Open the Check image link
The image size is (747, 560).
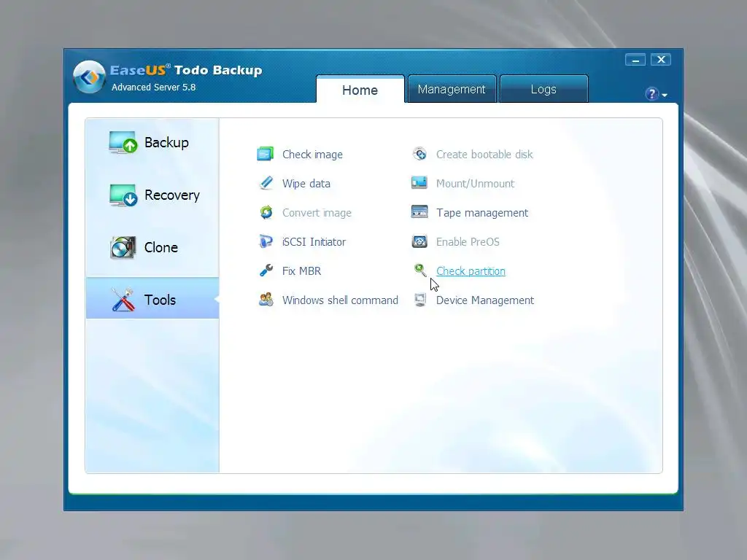(x=312, y=155)
